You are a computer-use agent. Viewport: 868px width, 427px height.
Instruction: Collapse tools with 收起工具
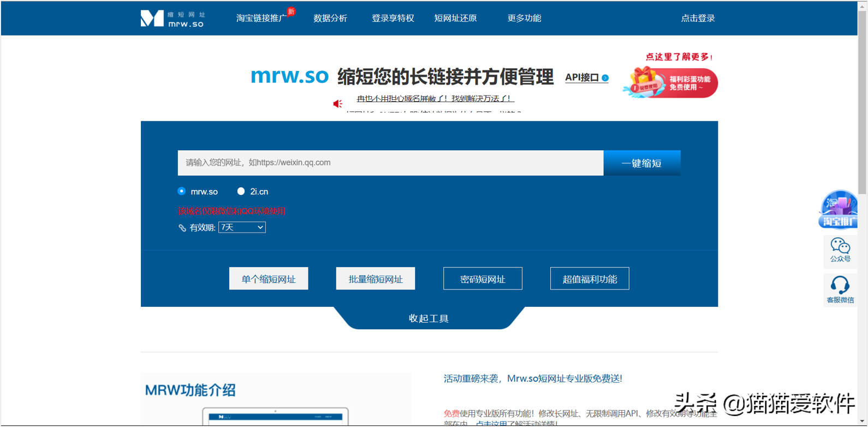click(x=429, y=318)
